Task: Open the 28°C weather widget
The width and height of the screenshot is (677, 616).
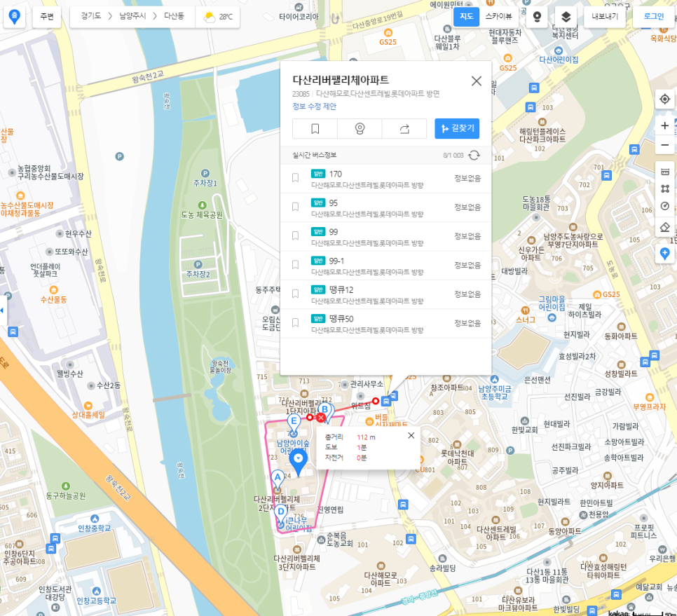Action: (217, 17)
